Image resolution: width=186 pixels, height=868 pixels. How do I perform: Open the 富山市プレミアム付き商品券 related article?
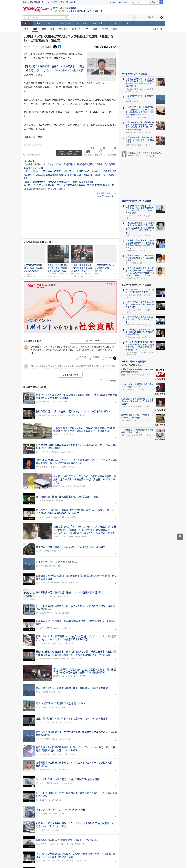70,187
